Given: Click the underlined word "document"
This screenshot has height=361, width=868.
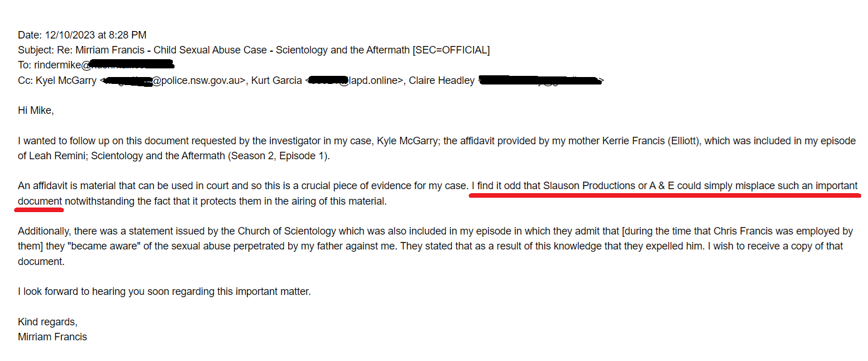Looking at the screenshot, I should coord(40,202).
